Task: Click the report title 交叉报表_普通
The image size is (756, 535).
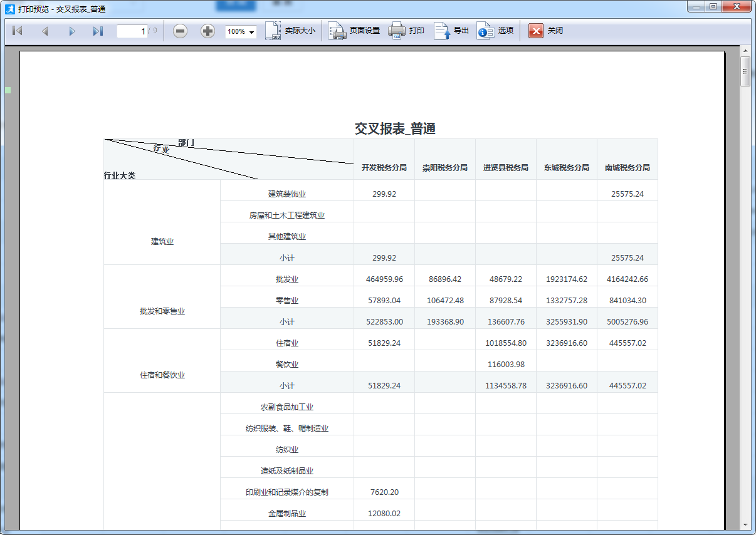Action: click(395, 129)
